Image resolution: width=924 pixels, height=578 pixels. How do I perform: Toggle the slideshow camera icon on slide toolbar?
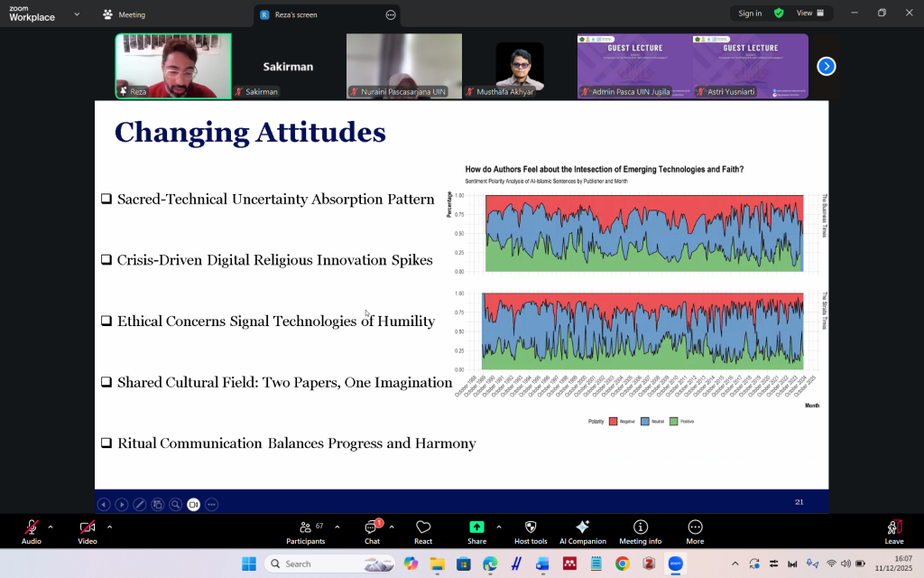pos(193,504)
